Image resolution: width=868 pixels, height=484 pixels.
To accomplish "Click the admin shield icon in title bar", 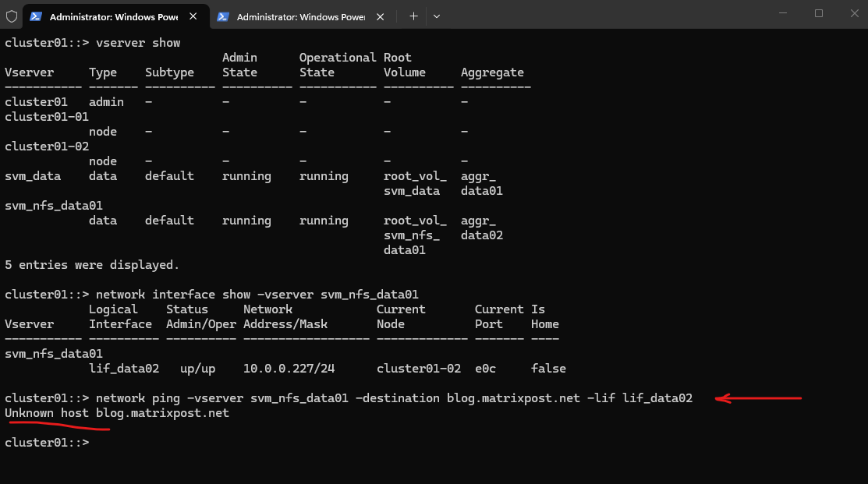I will (12, 16).
